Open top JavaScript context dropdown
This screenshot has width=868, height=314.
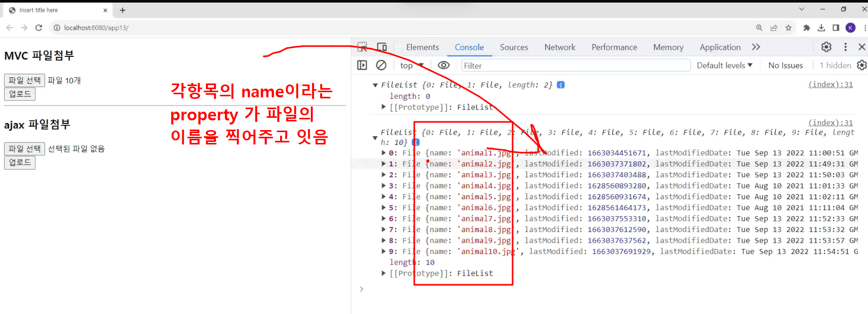pyautogui.click(x=412, y=66)
